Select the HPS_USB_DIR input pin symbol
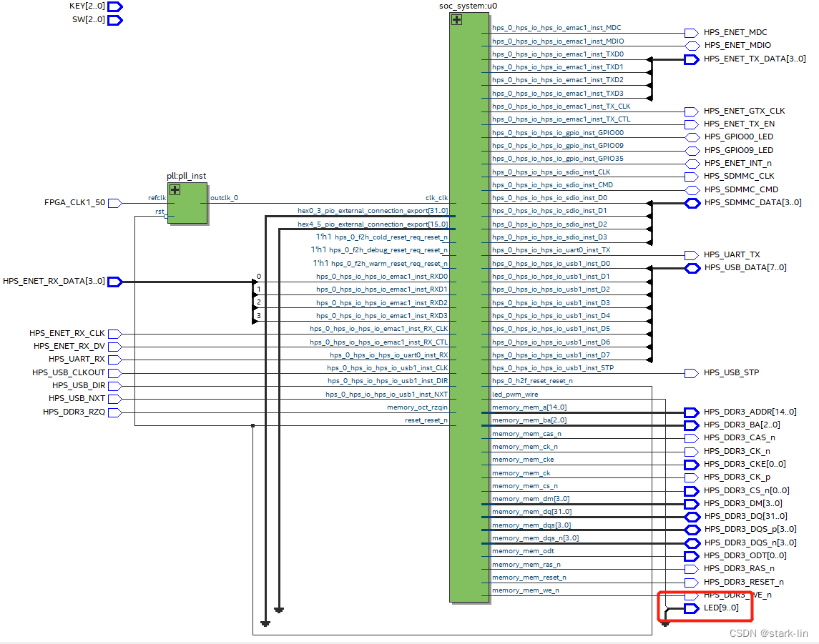This screenshot has height=644, width=819. click(115, 386)
